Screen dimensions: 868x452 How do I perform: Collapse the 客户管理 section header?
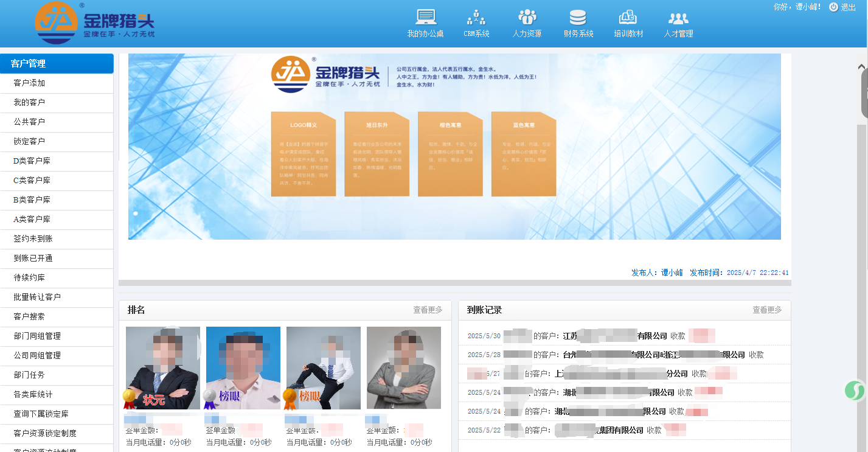[57, 64]
